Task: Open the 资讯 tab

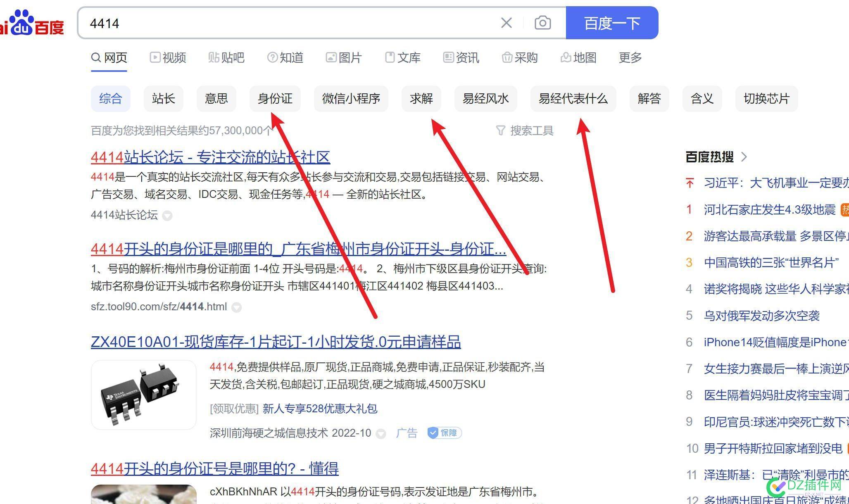Action: coord(461,57)
